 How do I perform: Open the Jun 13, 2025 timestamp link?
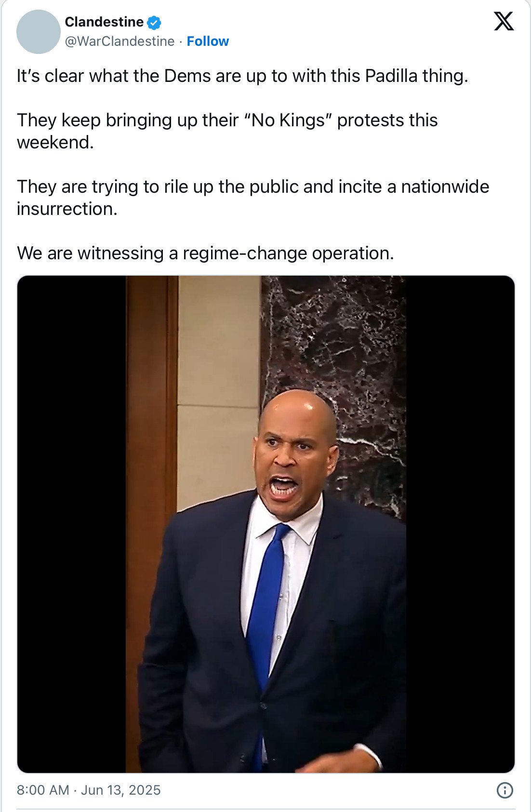(120, 790)
